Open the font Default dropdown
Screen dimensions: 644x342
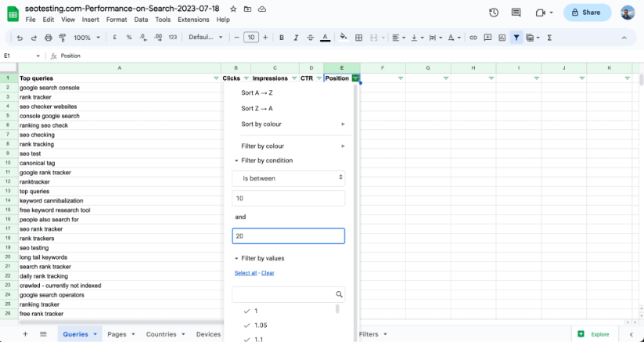[205, 38]
